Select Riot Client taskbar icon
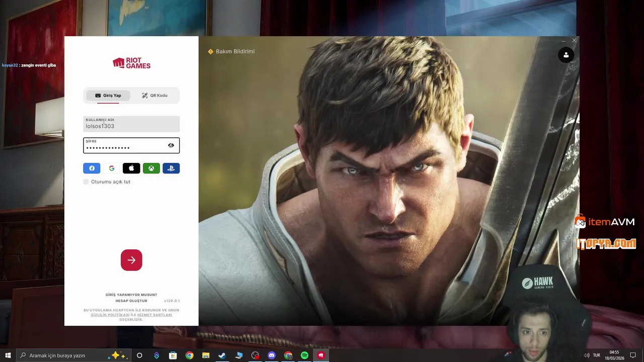 (x=321, y=355)
